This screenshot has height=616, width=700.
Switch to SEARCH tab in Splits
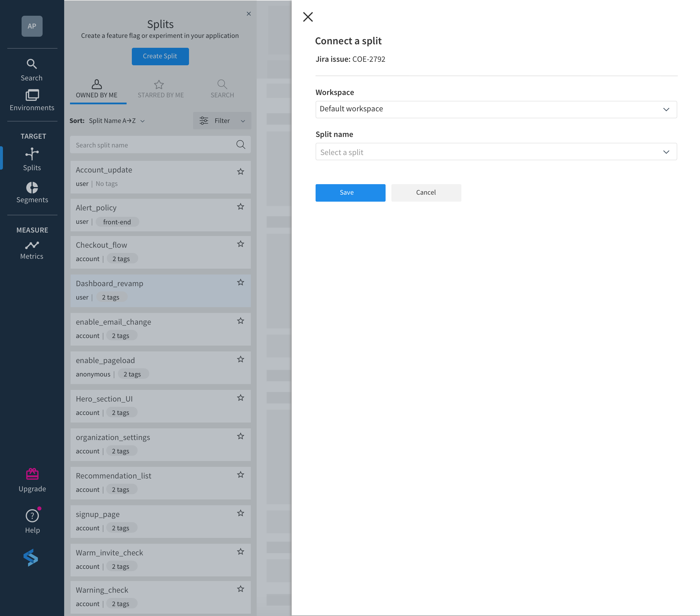pyautogui.click(x=221, y=89)
